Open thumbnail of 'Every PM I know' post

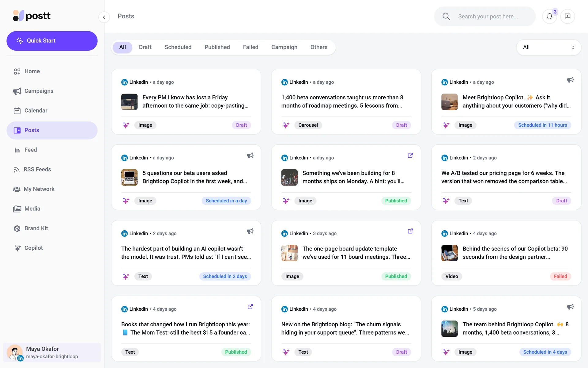[129, 102]
